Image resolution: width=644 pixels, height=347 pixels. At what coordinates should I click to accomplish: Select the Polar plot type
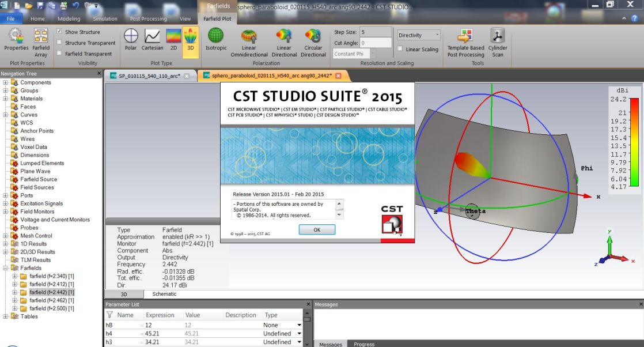[131, 39]
